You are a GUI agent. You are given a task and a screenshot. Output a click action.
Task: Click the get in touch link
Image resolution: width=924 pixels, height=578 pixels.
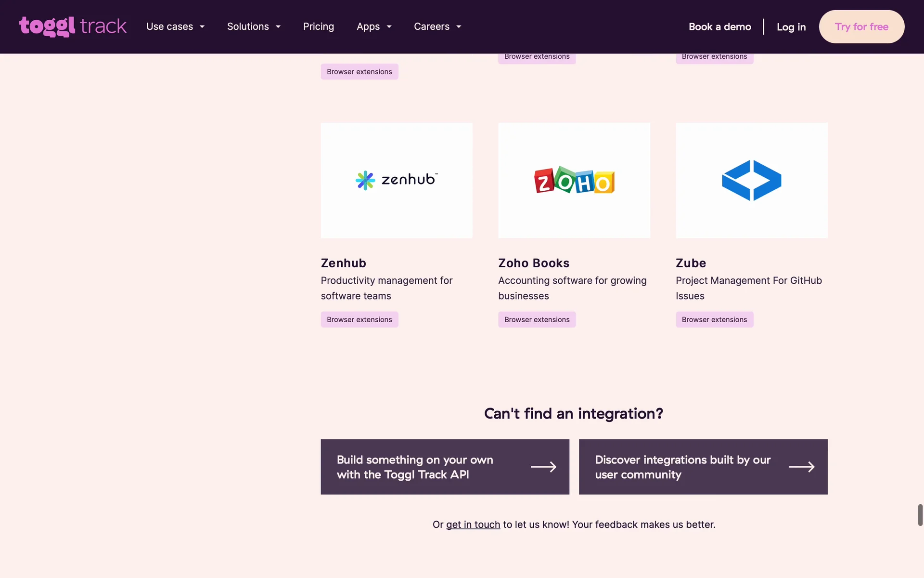point(473,525)
